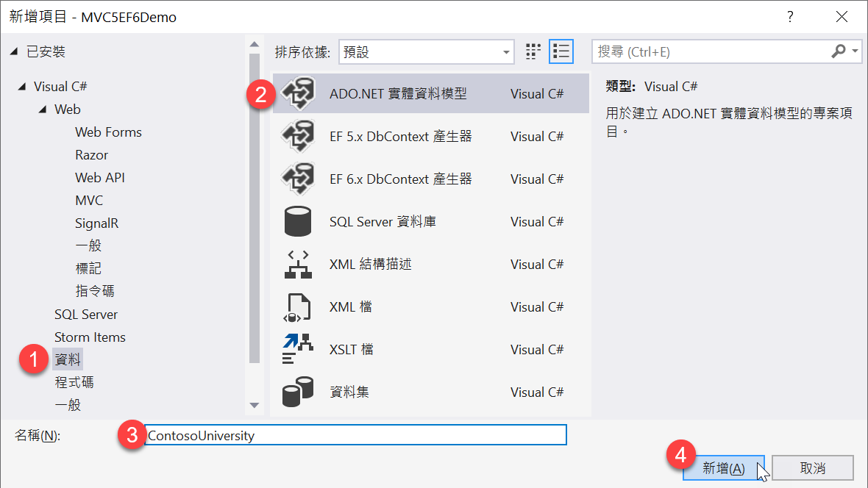Screen dimensions: 868x488
Task: Select ADO.NET 實體資料模型 row text
Action: pyautogui.click(x=398, y=93)
